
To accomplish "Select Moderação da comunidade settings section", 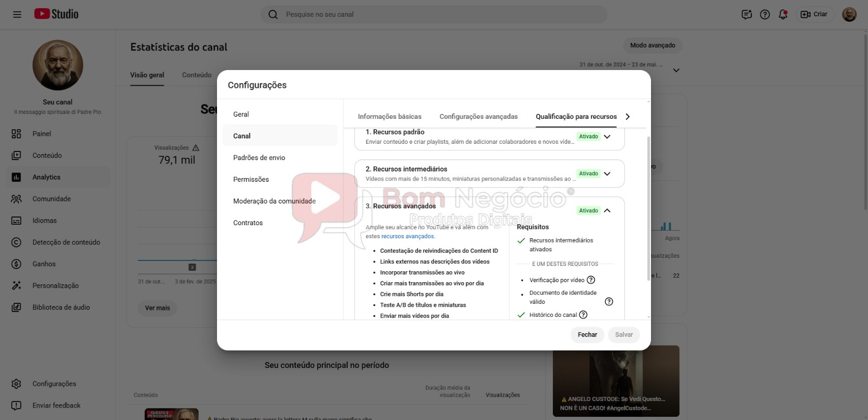I will pyautogui.click(x=280, y=201).
